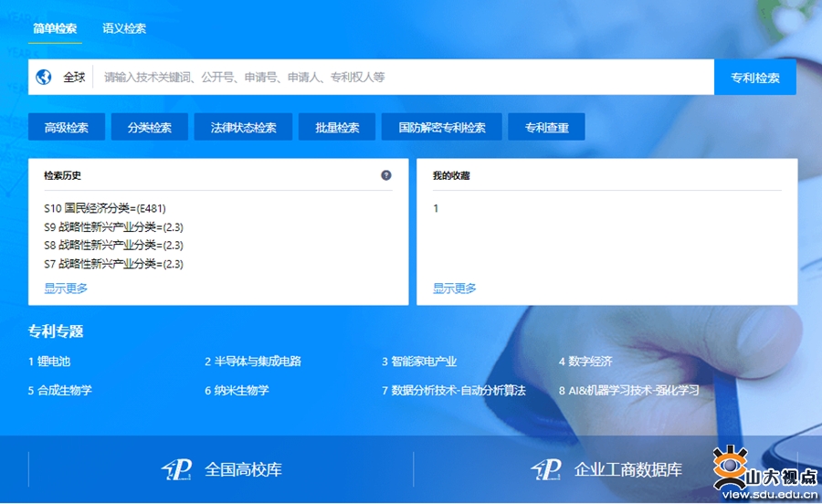Click the 全国高校库 logo icon

click(x=176, y=469)
